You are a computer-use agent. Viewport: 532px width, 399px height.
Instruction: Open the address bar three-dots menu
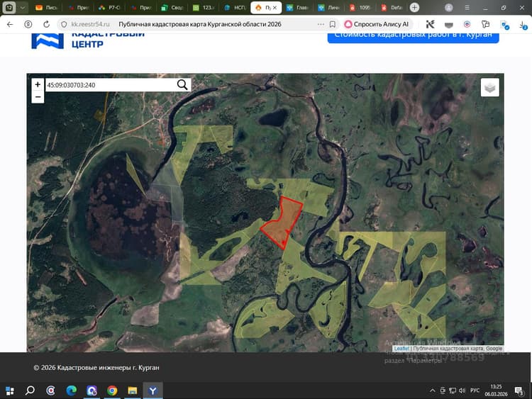pyautogui.click(x=321, y=24)
